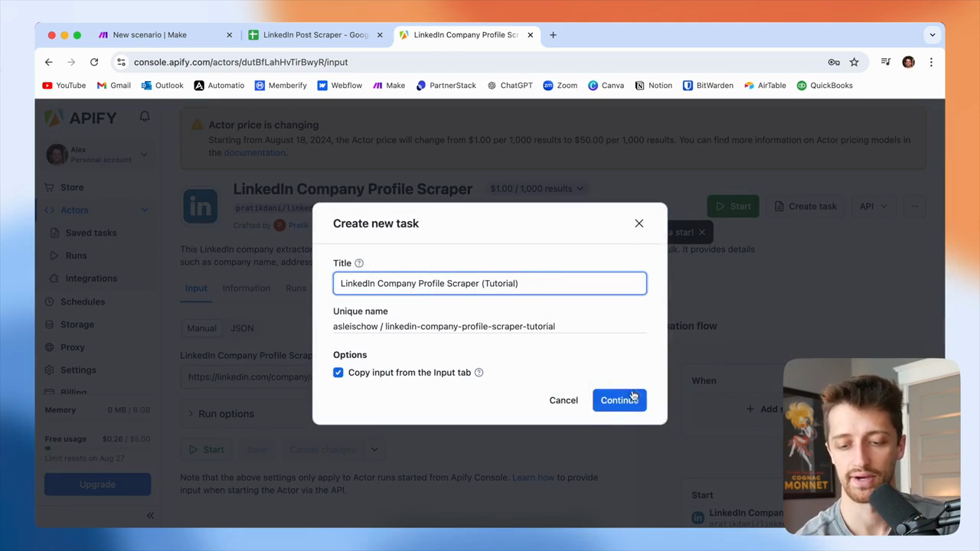Select the JSON input mode
This screenshot has width=980, height=551.
point(242,328)
